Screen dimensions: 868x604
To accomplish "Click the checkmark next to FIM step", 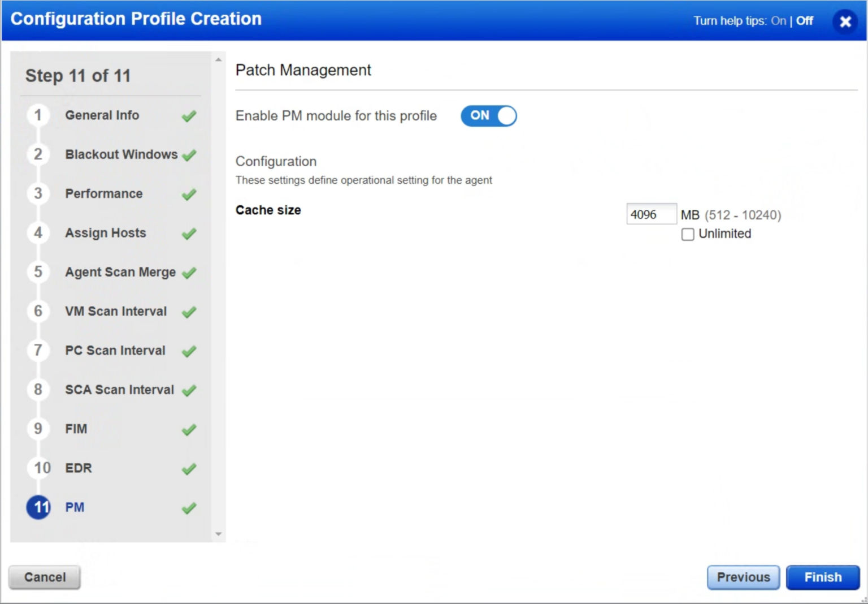I will tap(188, 430).
